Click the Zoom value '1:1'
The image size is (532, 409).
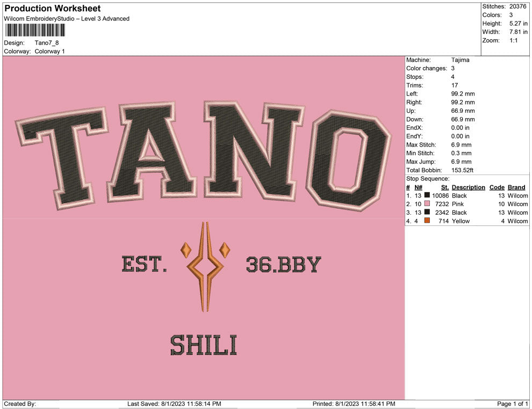(x=513, y=40)
